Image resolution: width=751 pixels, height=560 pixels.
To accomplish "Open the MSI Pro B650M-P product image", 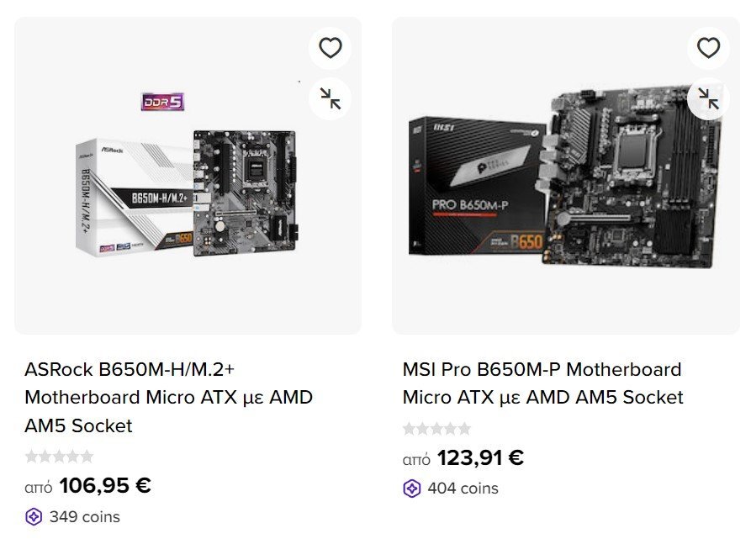I will click(x=566, y=176).
